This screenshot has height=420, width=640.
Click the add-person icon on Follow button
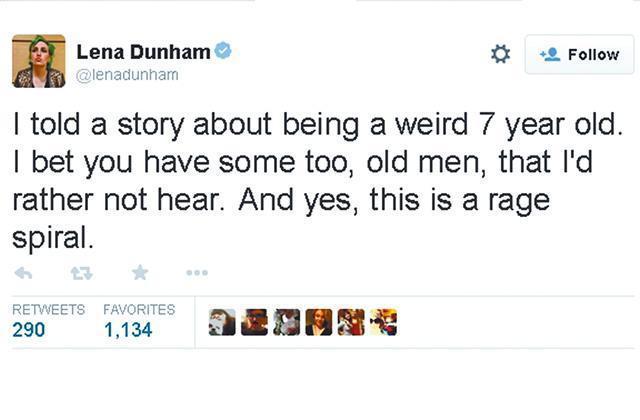(550, 54)
